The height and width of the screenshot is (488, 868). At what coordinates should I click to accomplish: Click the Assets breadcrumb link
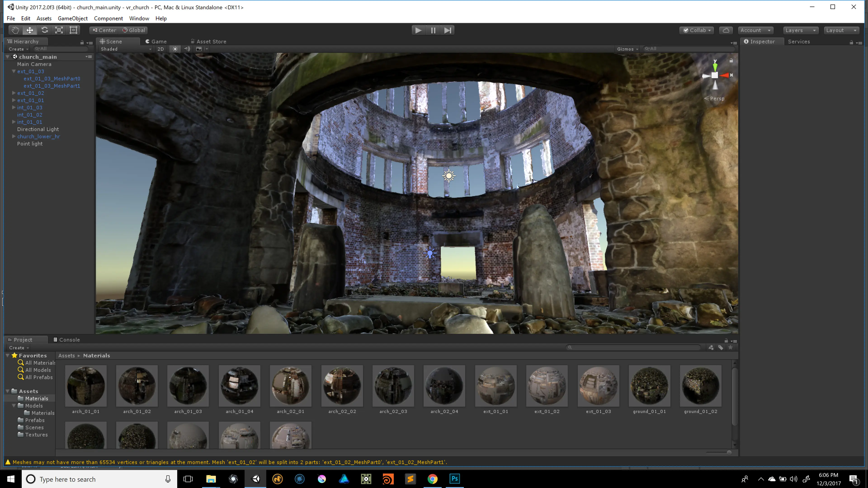pyautogui.click(x=66, y=356)
